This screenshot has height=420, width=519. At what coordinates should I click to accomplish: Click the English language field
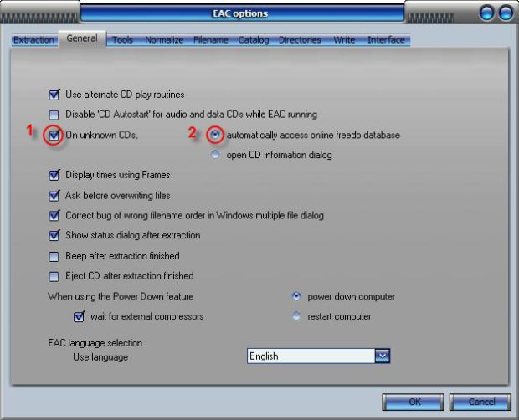click(x=311, y=356)
